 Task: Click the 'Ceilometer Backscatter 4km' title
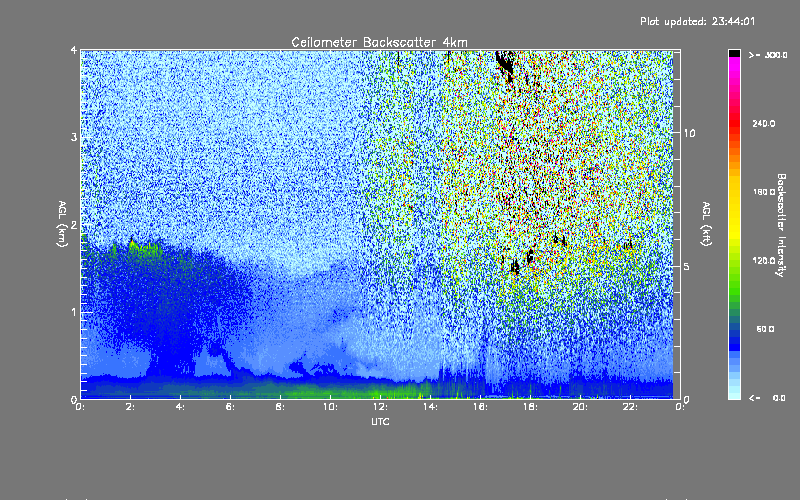pyautogui.click(x=379, y=42)
